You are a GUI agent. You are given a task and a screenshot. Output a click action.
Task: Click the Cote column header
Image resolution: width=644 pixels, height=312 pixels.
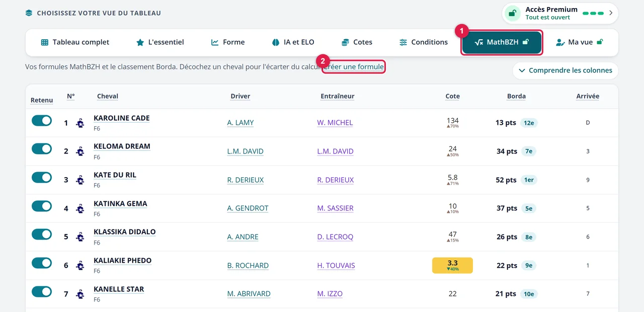click(452, 96)
